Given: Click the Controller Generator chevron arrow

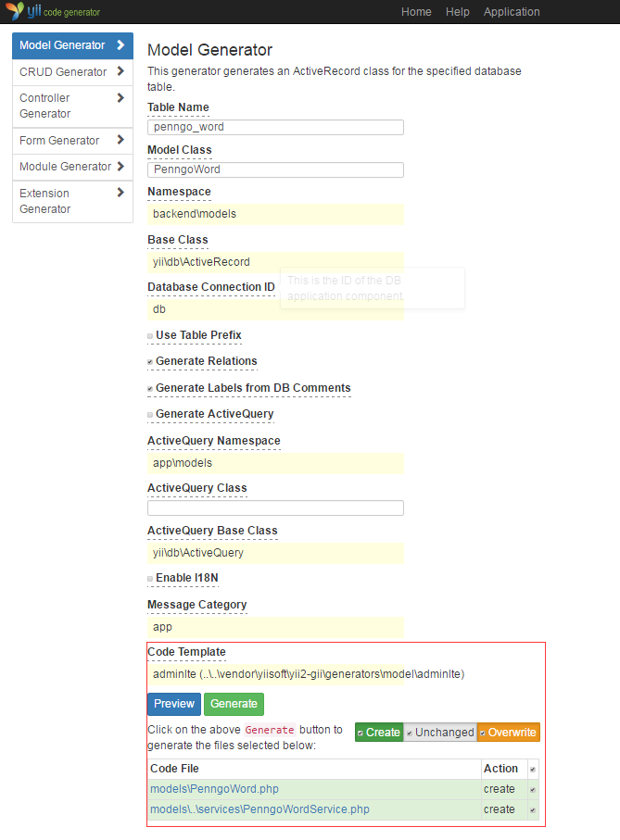Looking at the screenshot, I should point(120,97).
